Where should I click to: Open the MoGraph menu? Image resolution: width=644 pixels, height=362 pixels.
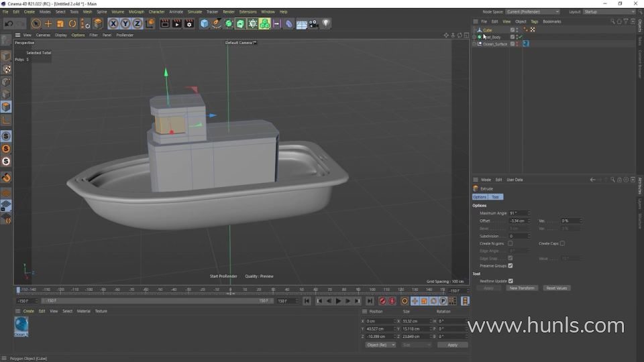[x=136, y=11]
